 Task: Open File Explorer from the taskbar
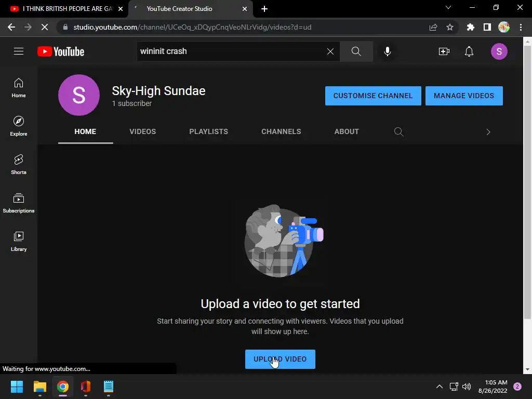coord(39,387)
